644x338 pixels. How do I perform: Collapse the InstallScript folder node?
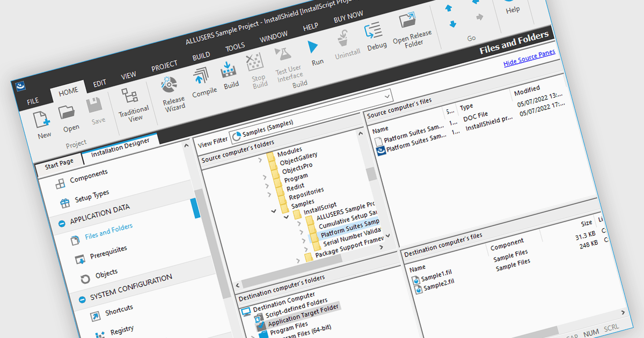tap(286, 217)
